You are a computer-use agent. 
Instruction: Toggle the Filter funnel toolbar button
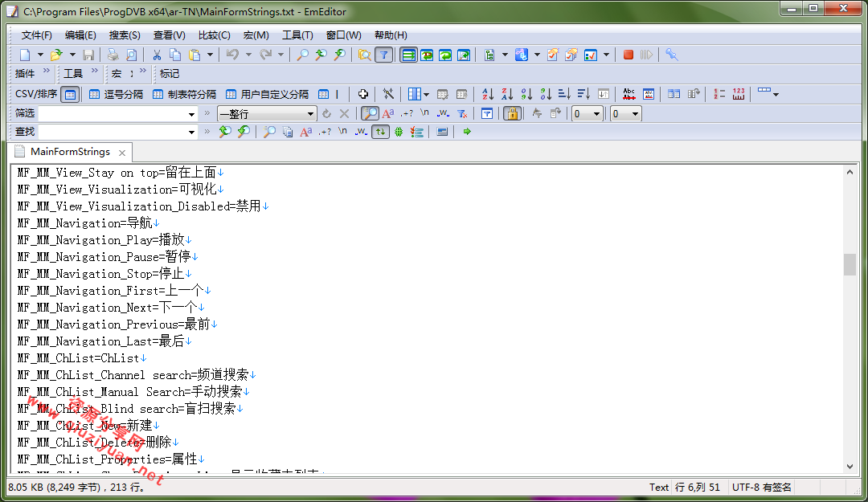[x=383, y=55]
